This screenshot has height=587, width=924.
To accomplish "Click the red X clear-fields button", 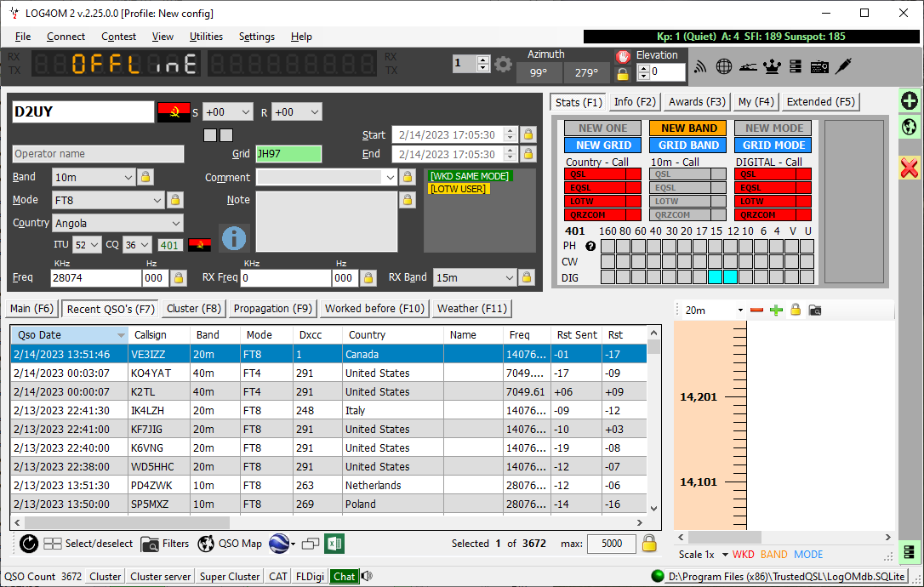I will 910,168.
